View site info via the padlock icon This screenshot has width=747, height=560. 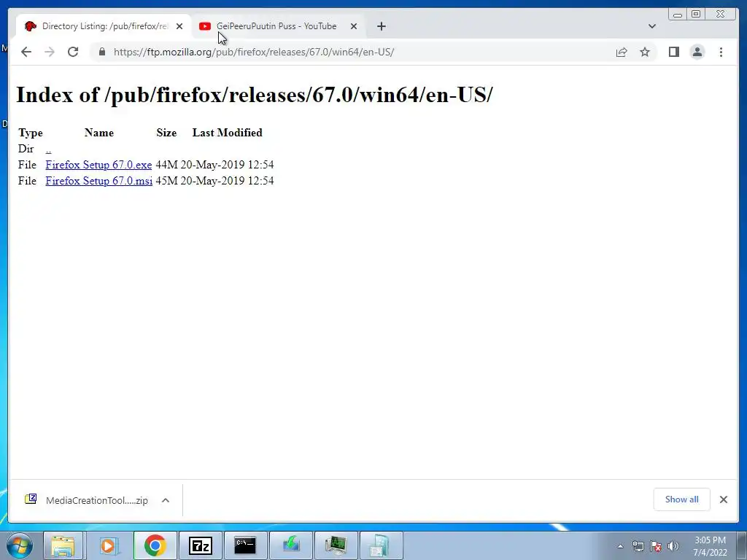pos(102,52)
